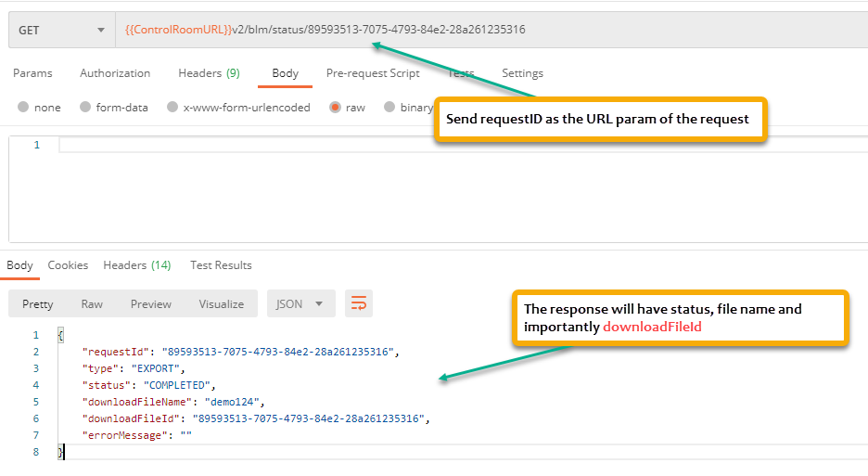This screenshot has width=868, height=476.
Task: Switch response view to Visualize
Action: point(222,304)
